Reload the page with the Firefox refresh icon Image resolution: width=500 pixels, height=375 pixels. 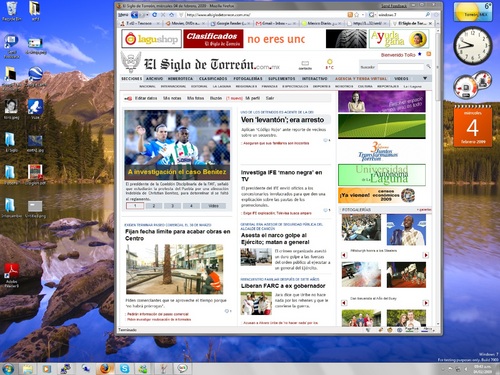pos(154,15)
